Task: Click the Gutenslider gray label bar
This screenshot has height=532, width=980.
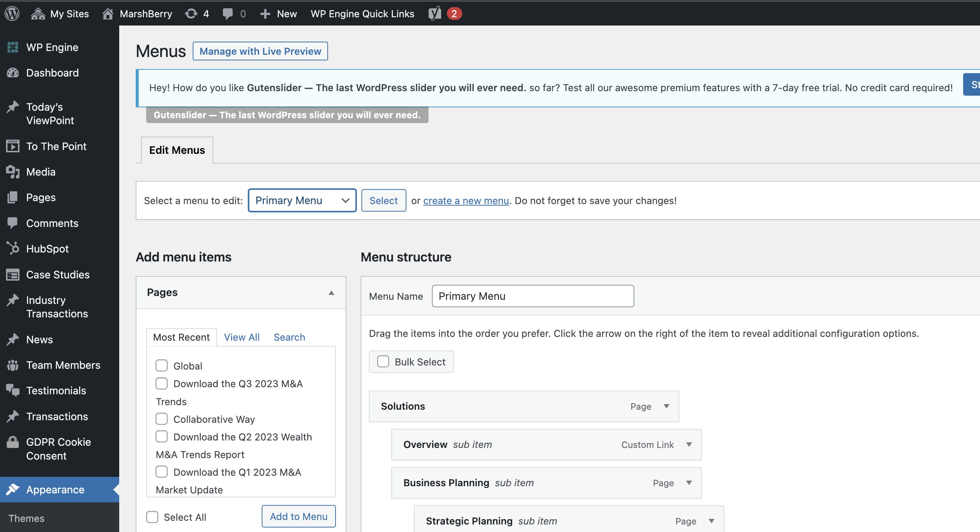Action: 287,115
